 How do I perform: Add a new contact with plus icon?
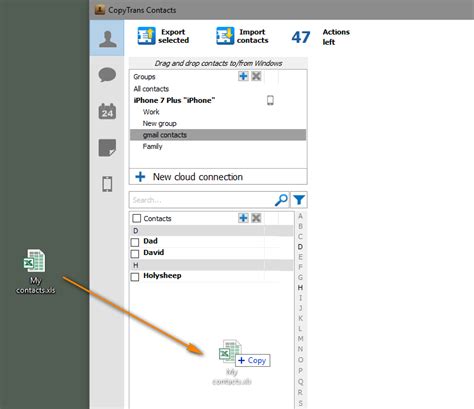(x=243, y=218)
